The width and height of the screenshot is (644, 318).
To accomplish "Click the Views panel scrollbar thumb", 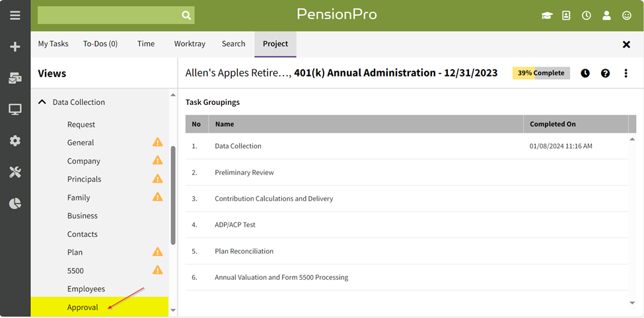I will pos(173,195).
